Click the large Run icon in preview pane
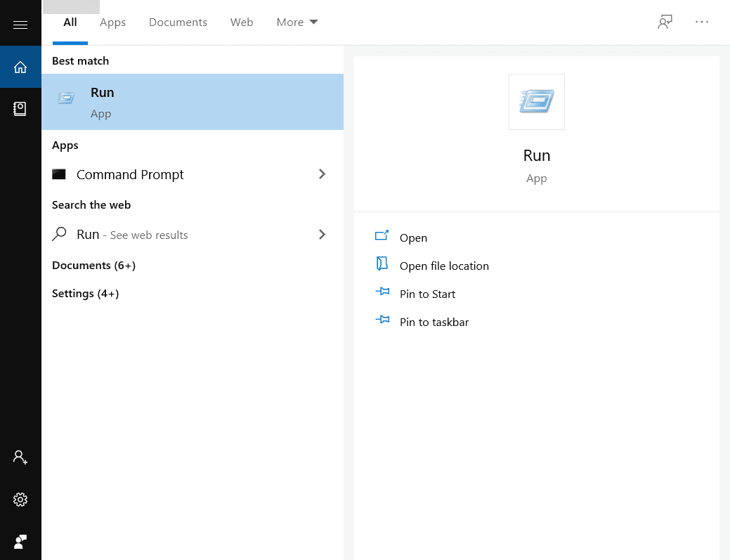This screenshot has height=560, width=730. click(536, 101)
